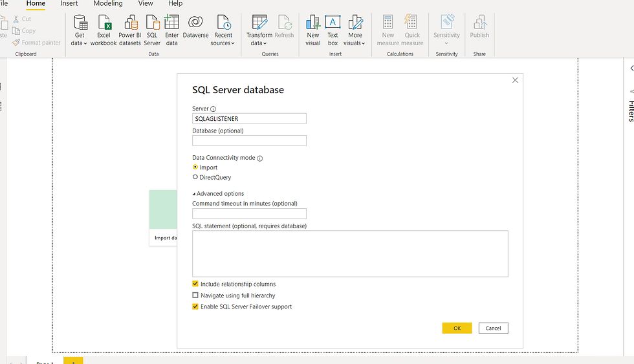634x364 pixels.
Task: Open the Help tab
Action: click(175, 4)
